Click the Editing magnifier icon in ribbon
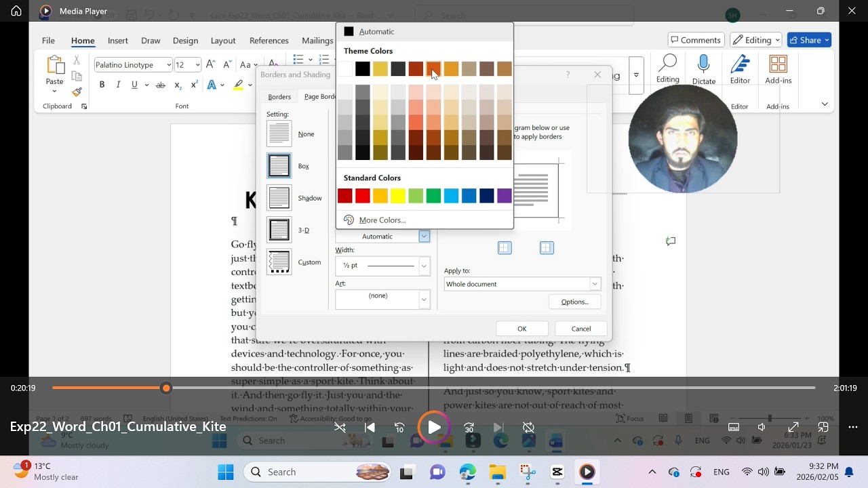The height and width of the screenshot is (488, 868). coord(668,63)
